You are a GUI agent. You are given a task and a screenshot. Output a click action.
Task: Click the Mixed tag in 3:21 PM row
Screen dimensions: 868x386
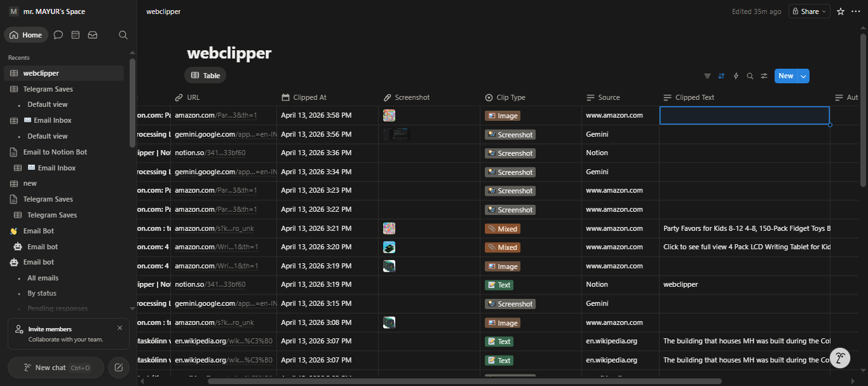pos(503,229)
